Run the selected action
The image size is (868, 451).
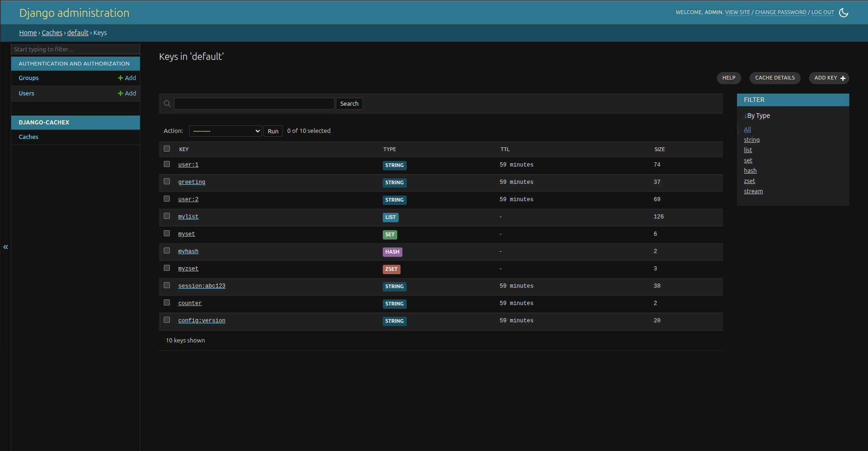click(x=273, y=131)
